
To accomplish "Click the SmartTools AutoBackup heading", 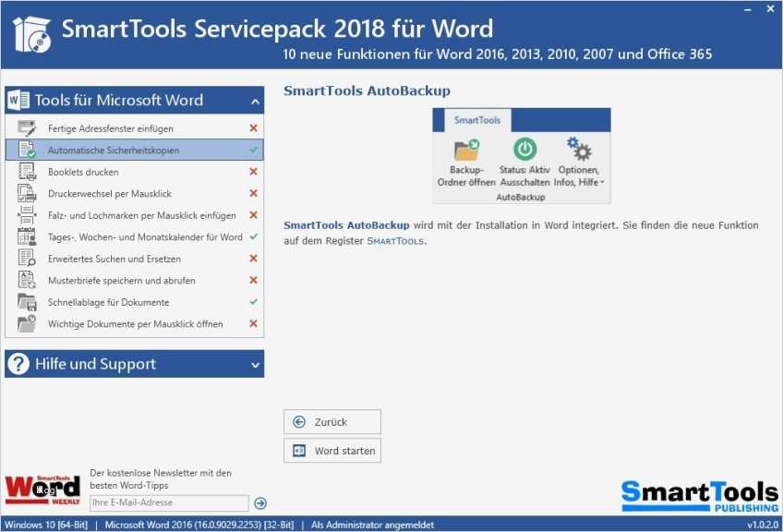I will tap(367, 91).
